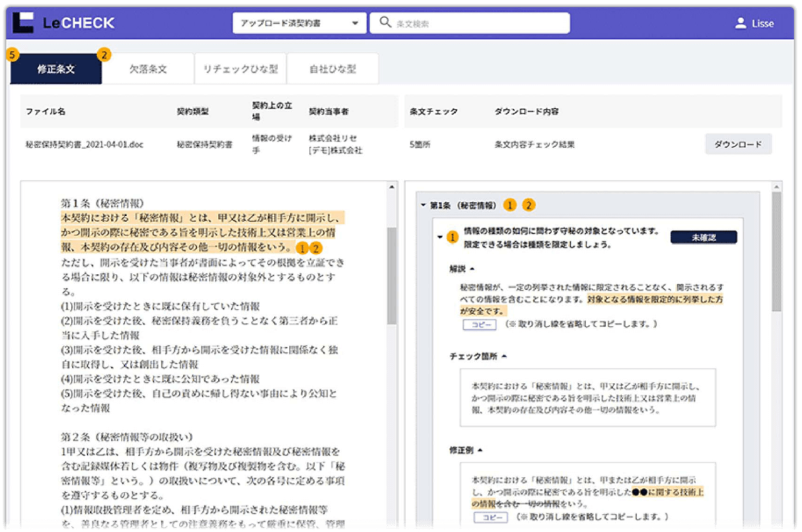Click badge 2 in the left document text
This screenshot has width=802, height=532.
click(317, 248)
